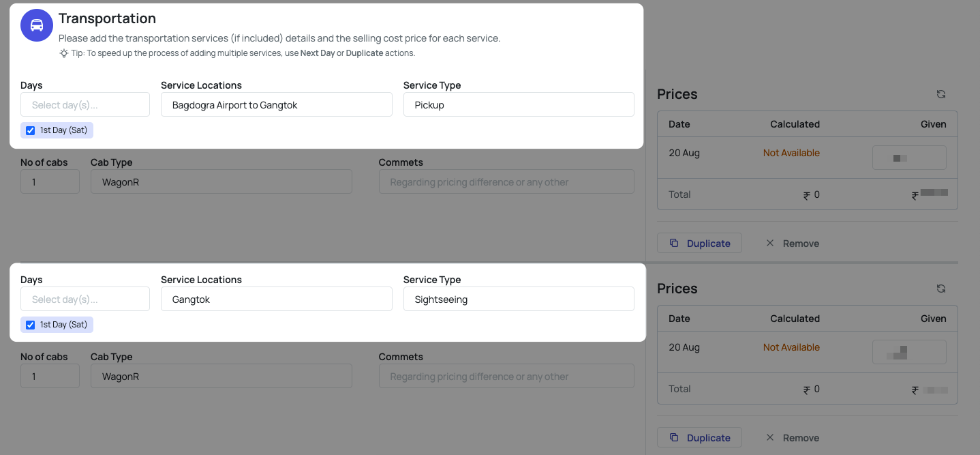Screen dimensions: 980x455
Task: Uncheck 1st Day (Sat) for Pickup service
Action: pos(30,130)
